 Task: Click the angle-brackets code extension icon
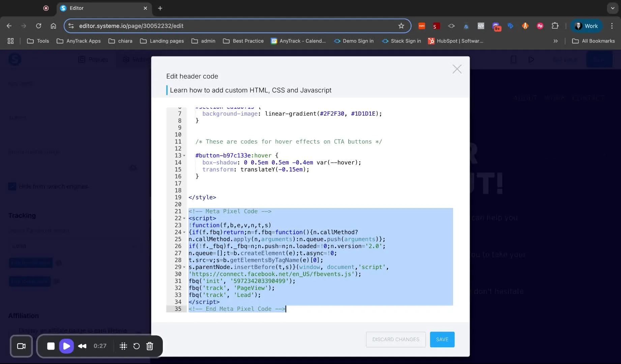coord(451,26)
